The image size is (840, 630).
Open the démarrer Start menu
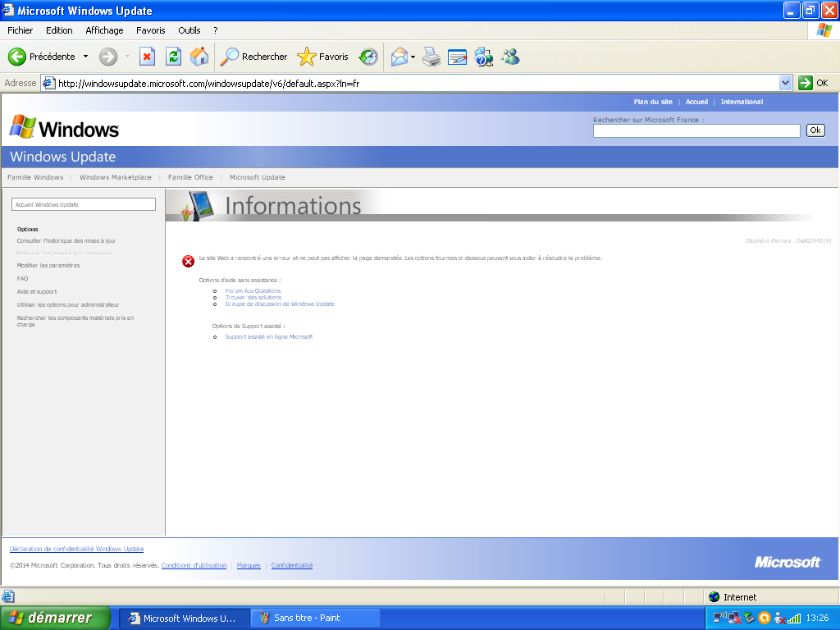(x=55, y=618)
